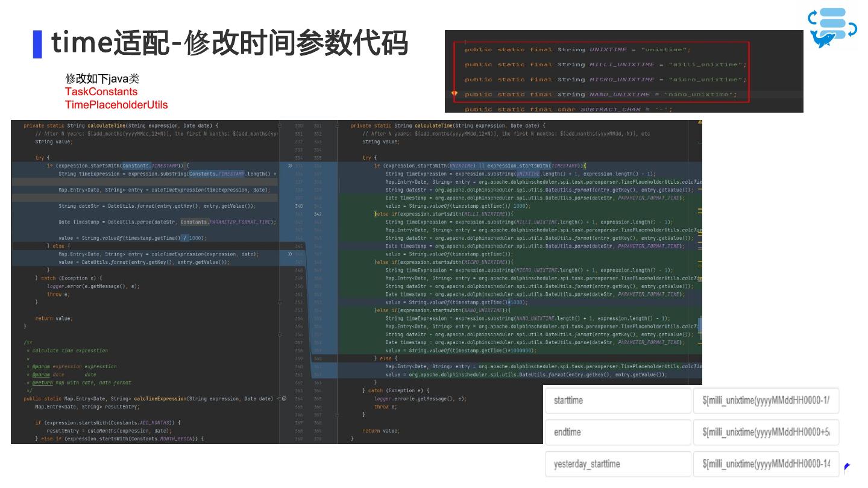The width and height of the screenshot is (868, 488).
Task: Focus the value field beside endtime
Action: click(x=766, y=433)
